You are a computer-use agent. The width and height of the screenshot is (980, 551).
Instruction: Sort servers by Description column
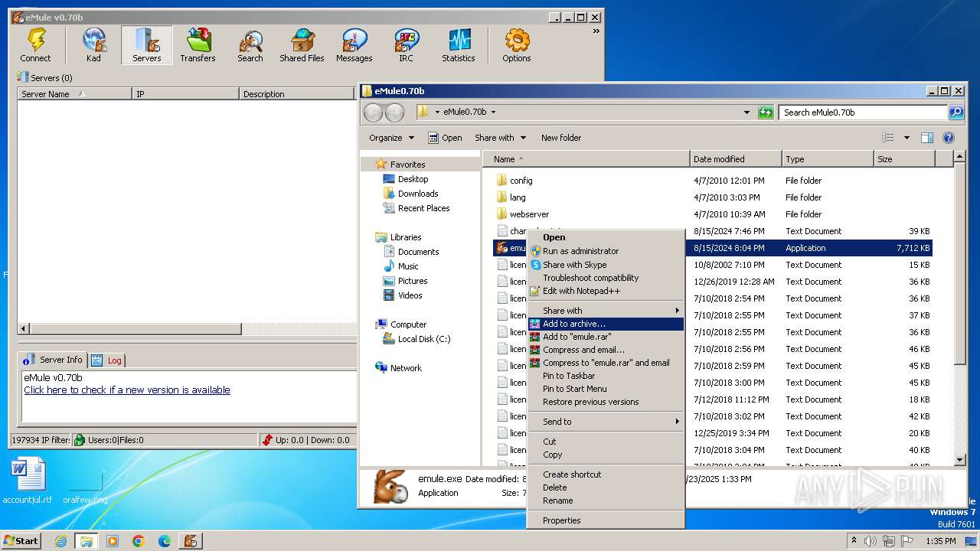296,94
